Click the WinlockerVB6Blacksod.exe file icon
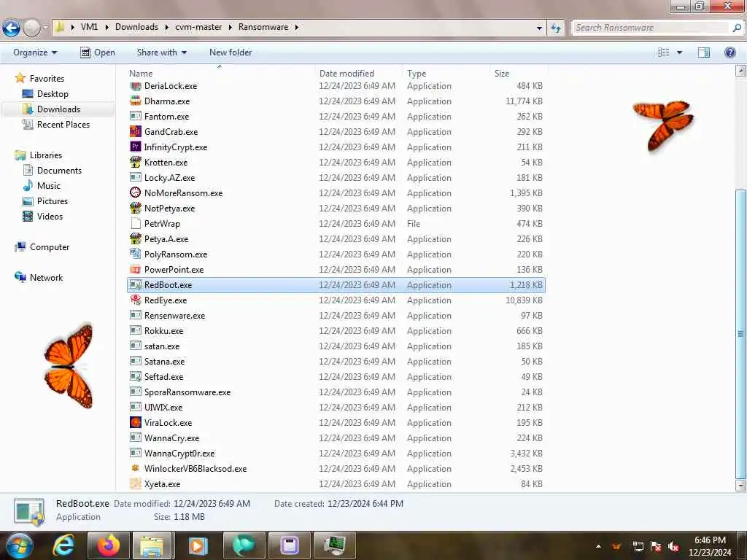747x560 pixels. (x=136, y=468)
